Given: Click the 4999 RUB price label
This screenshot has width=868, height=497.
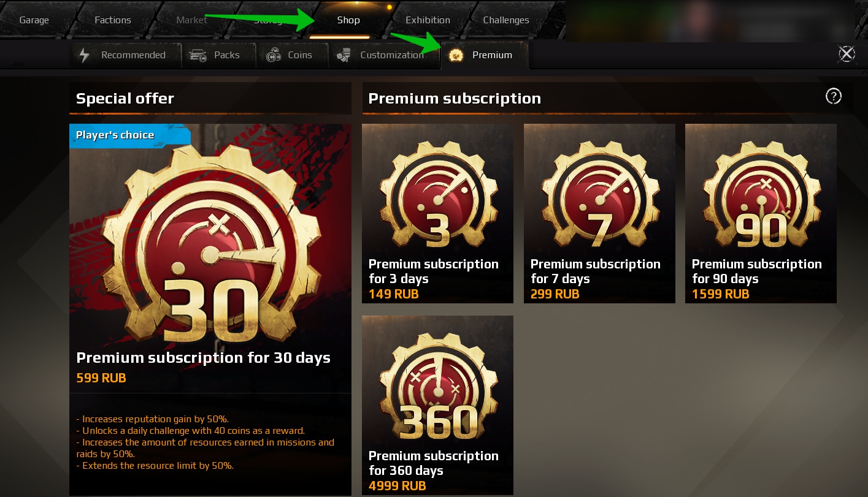Looking at the screenshot, I should (398, 486).
